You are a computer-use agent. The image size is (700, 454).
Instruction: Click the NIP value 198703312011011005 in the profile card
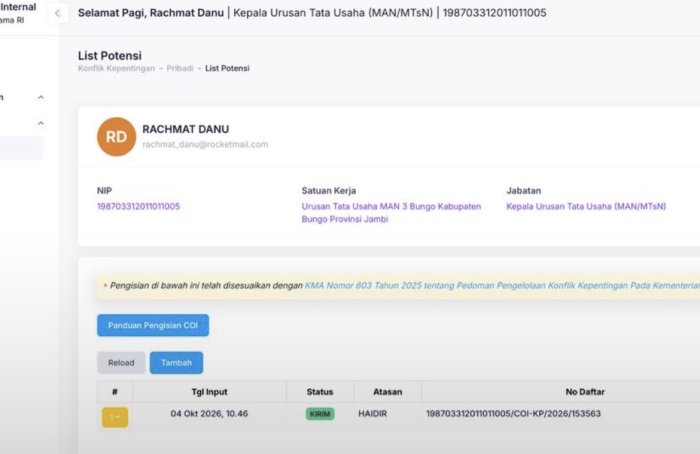[138, 206]
